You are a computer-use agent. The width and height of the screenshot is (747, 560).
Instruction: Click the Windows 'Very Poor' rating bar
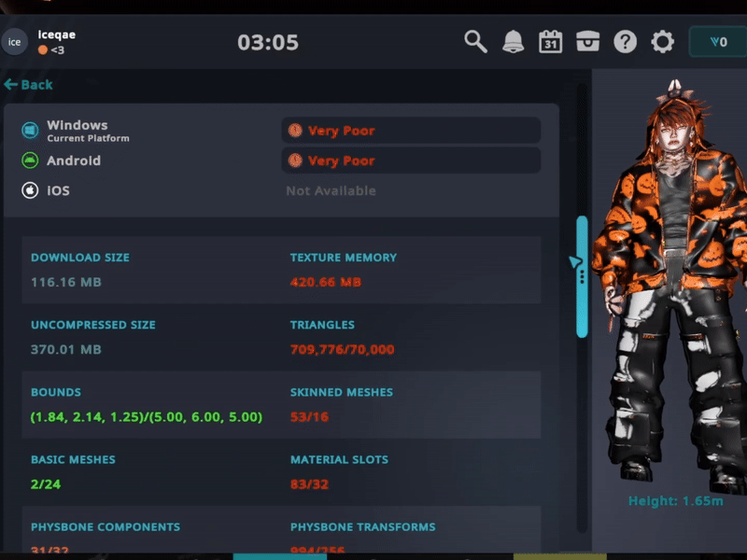pos(411,131)
